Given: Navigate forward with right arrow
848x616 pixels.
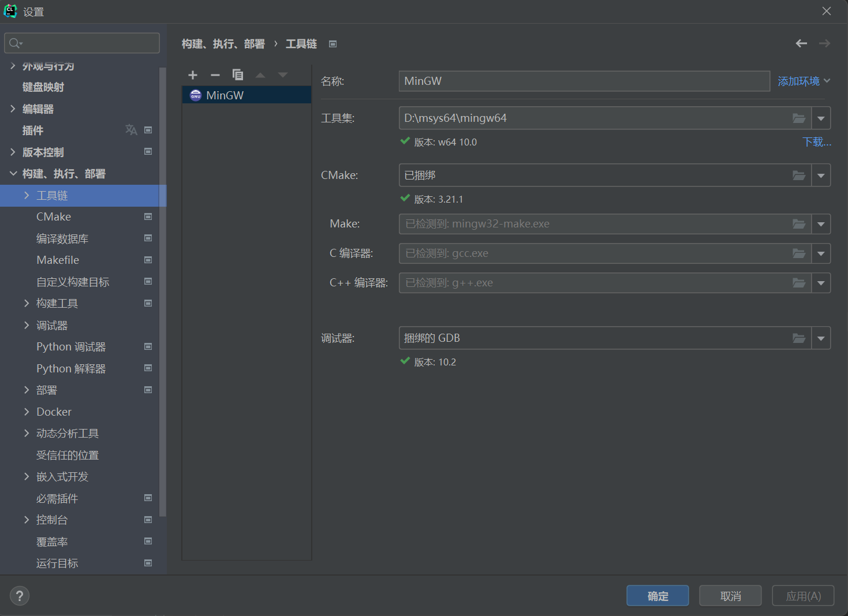Looking at the screenshot, I should coord(824,43).
